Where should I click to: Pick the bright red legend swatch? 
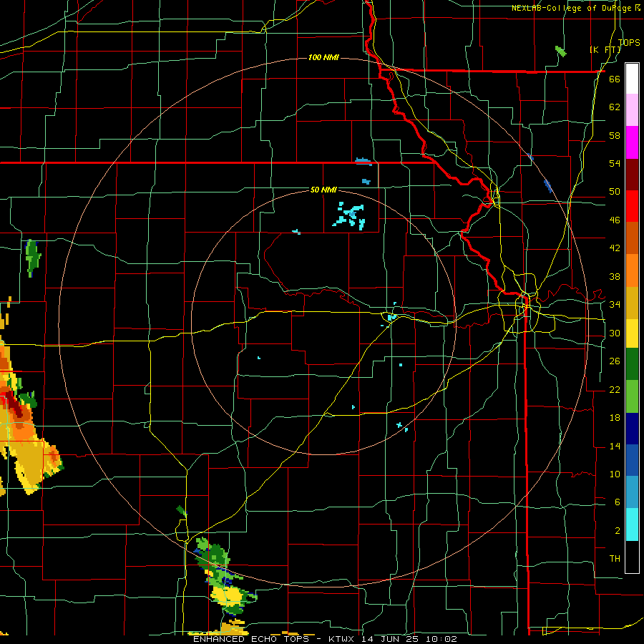(x=632, y=206)
